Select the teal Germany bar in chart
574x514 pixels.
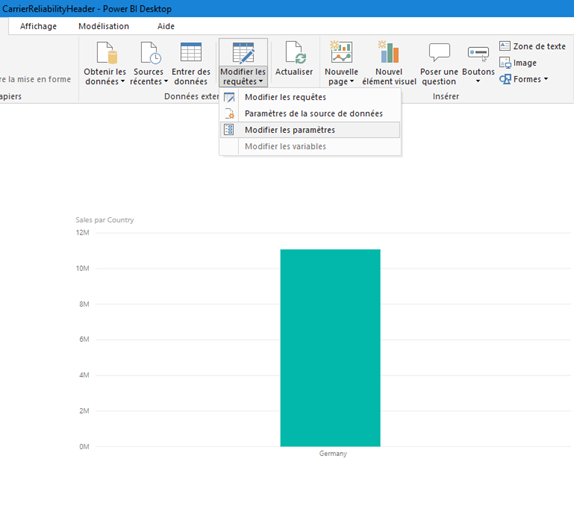tap(330, 348)
